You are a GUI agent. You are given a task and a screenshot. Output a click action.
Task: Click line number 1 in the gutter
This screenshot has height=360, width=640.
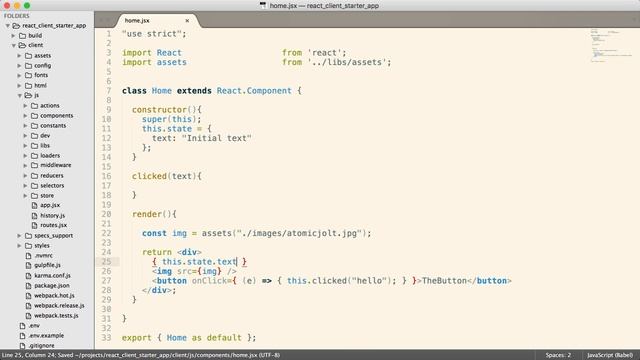click(x=109, y=34)
